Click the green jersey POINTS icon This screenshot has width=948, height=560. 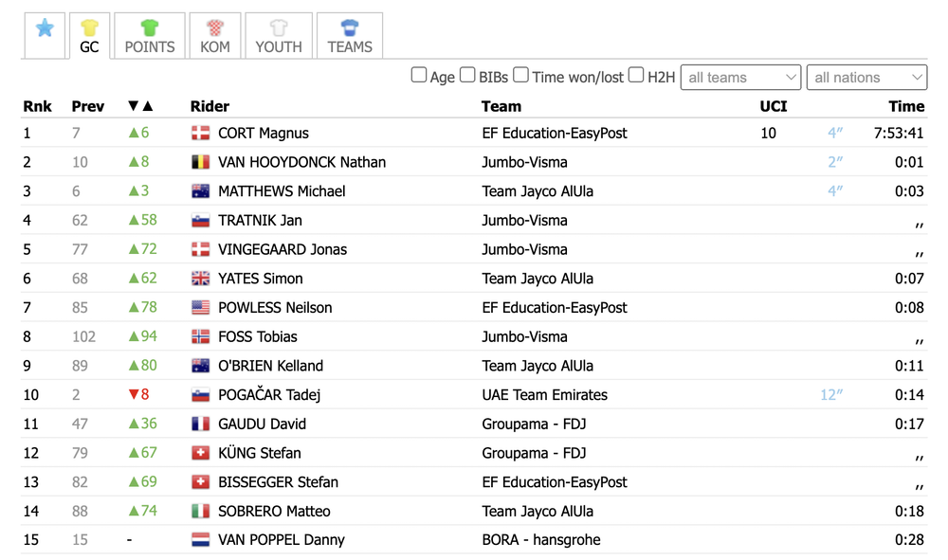[x=150, y=27]
